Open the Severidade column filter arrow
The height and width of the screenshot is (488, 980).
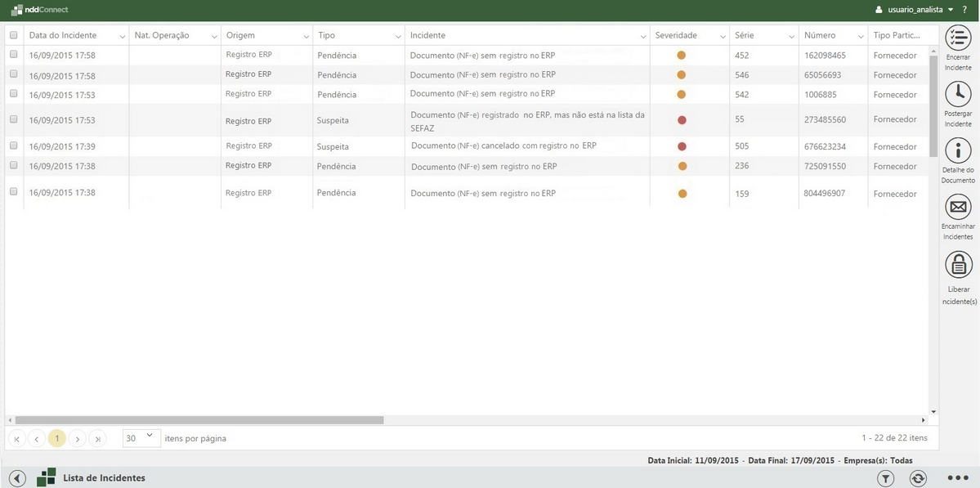pyautogui.click(x=723, y=37)
